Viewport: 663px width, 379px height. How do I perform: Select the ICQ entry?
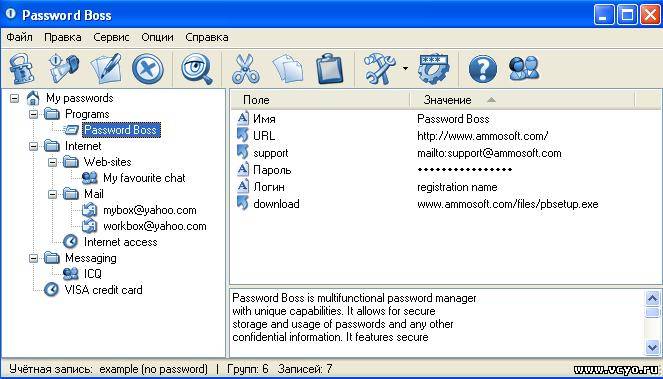93,274
